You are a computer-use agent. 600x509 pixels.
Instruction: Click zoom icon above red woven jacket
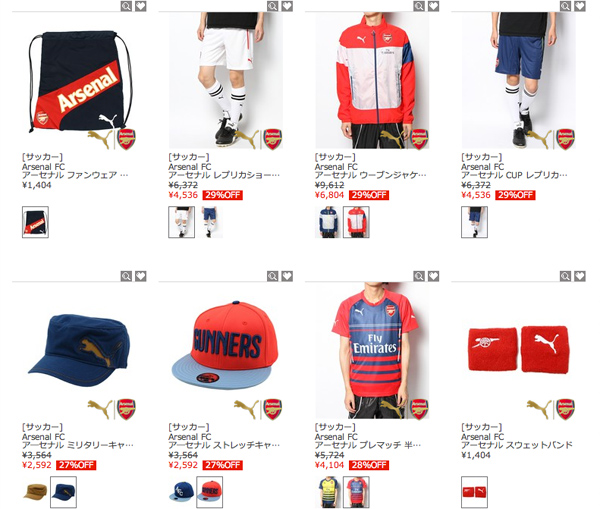(x=419, y=6)
